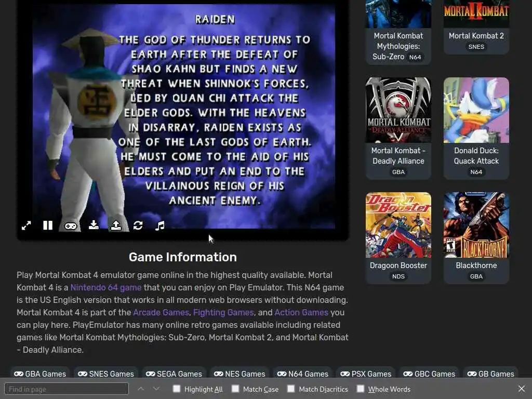This screenshot has height=399, width=532.
Task: Open GBA Games category
Action: tap(40, 374)
